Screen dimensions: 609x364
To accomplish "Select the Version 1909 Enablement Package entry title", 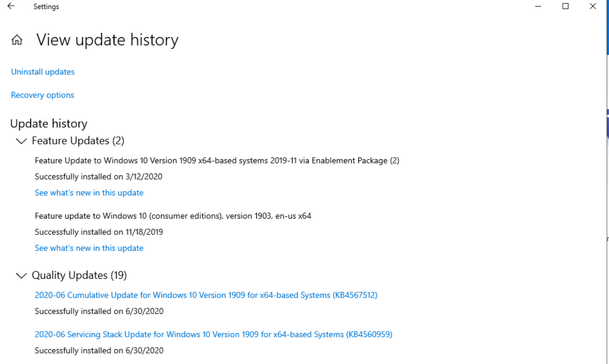I will (x=217, y=161).
